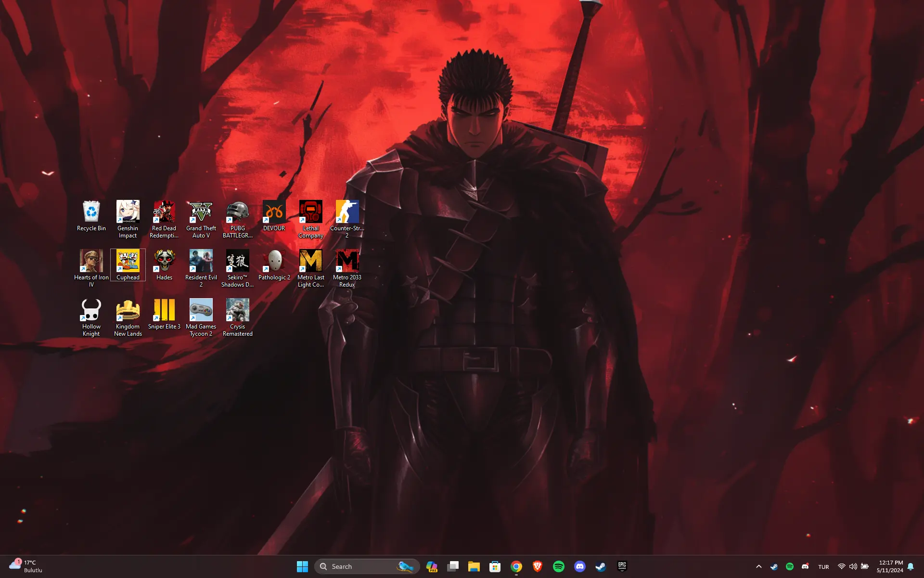Open Task View on the taskbar

(x=453, y=566)
